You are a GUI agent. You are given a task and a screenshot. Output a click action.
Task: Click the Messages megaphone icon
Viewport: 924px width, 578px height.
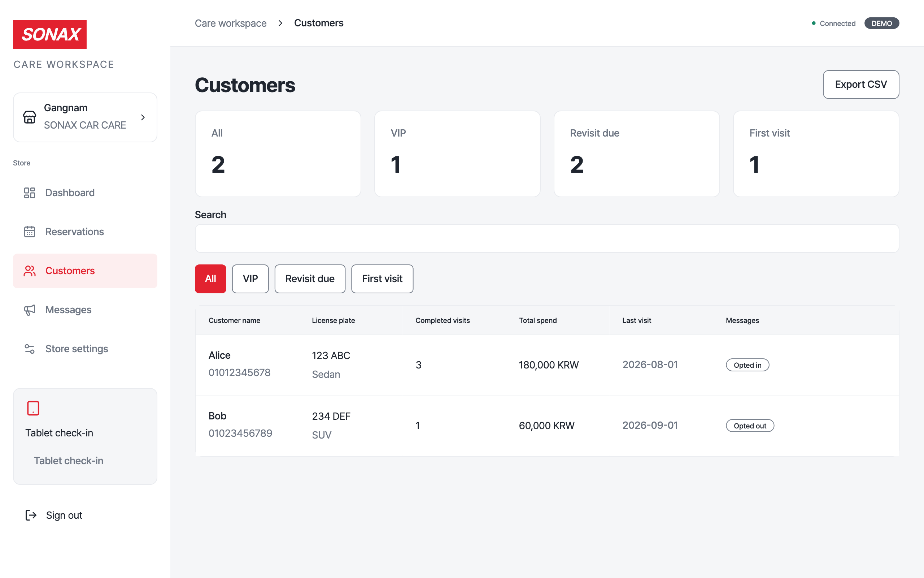coord(29,310)
